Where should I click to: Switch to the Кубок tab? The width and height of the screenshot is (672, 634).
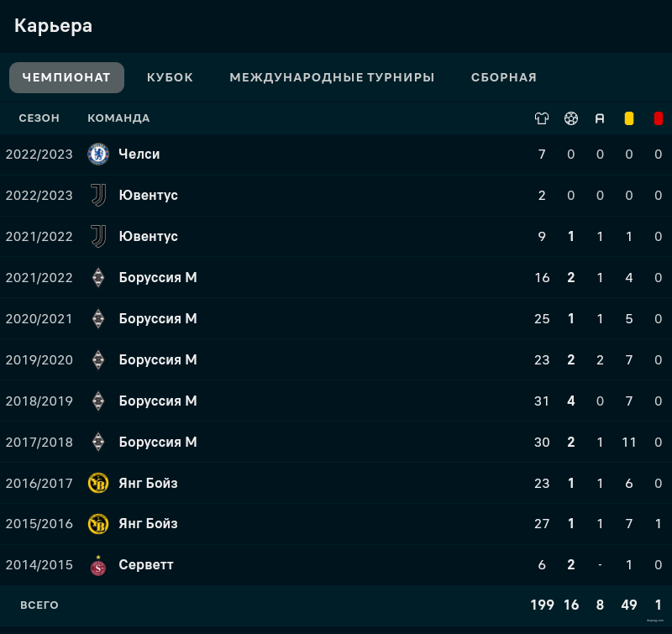pyautogui.click(x=171, y=77)
